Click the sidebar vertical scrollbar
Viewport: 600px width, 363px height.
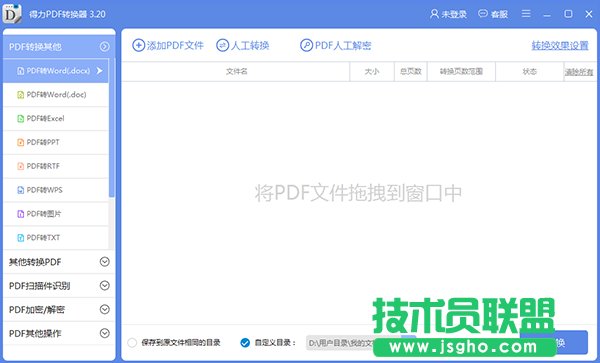tap(112, 128)
